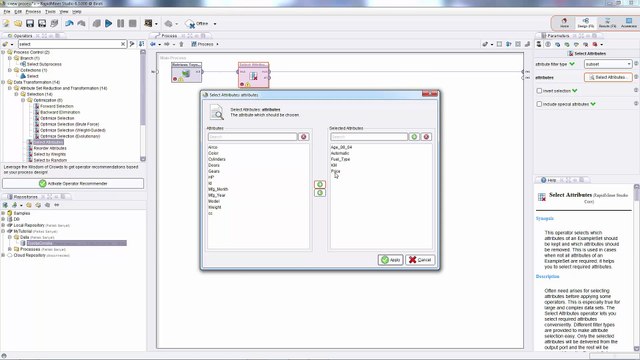Image resolution: width=640 pixels, height=360 pixels.
Task: Select 'Weight' in the Attributes list
Action: pos(215,207)
